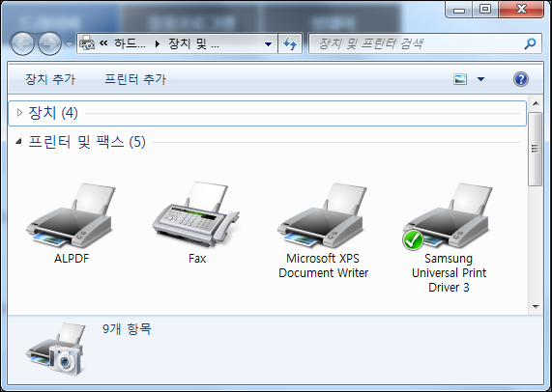552x392 pixels.
Task: Expand the 장치 (4) group
Action: coord(19,113)
